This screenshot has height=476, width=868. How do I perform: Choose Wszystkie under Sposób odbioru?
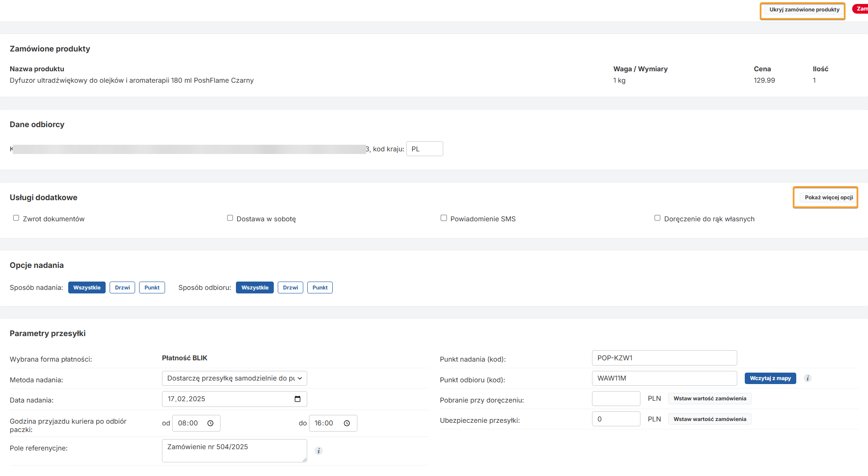(x=255, y=288)
